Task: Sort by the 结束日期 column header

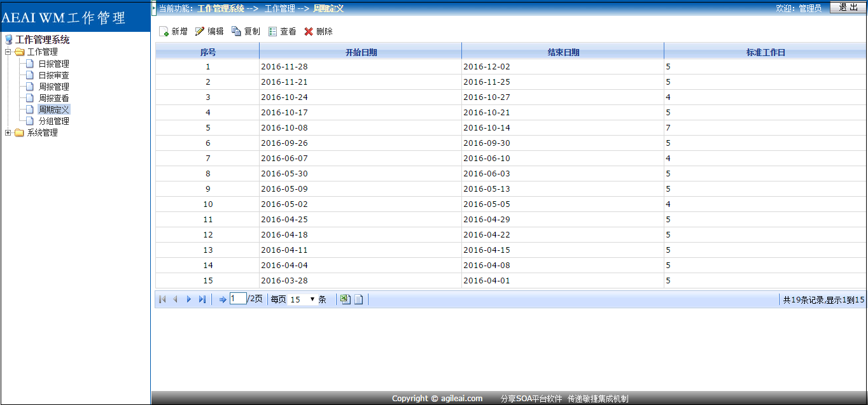Action: point(563,52)
